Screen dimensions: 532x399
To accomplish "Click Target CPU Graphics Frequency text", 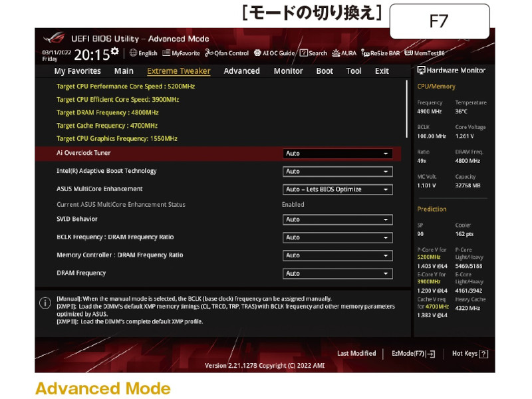I will click(117, 138).
